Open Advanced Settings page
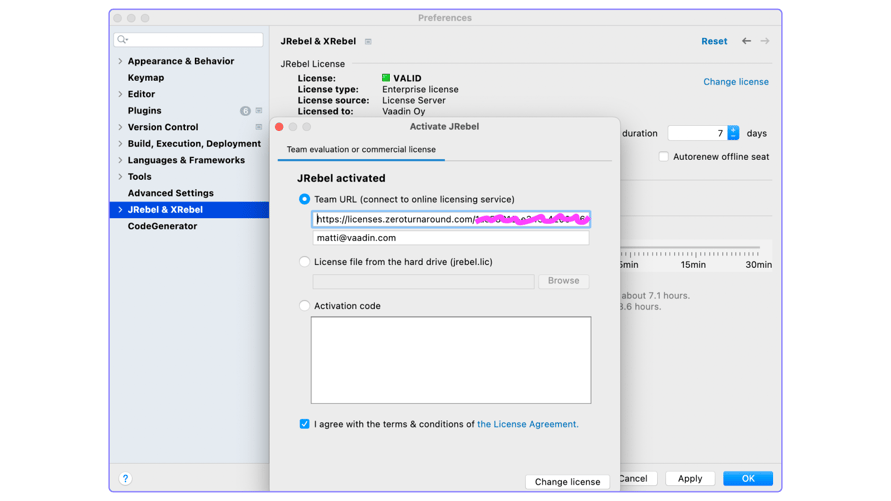The image size is (891, 501). coord(170,193)
